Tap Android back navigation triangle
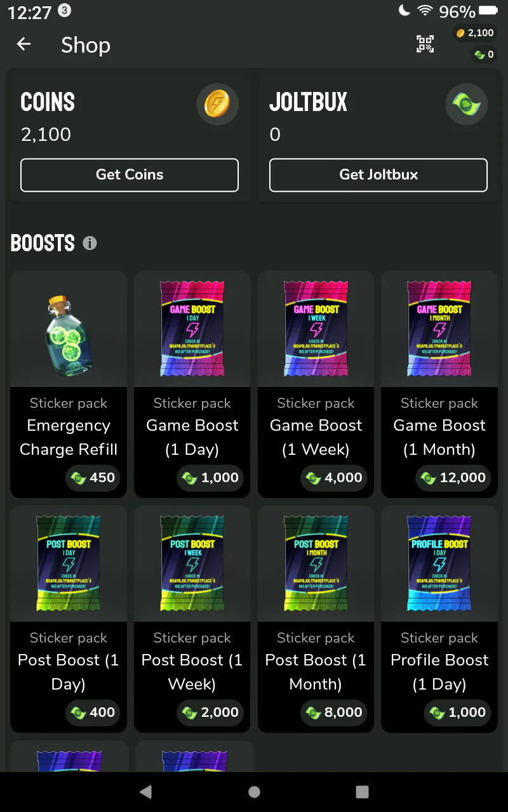 coord(145,792)
